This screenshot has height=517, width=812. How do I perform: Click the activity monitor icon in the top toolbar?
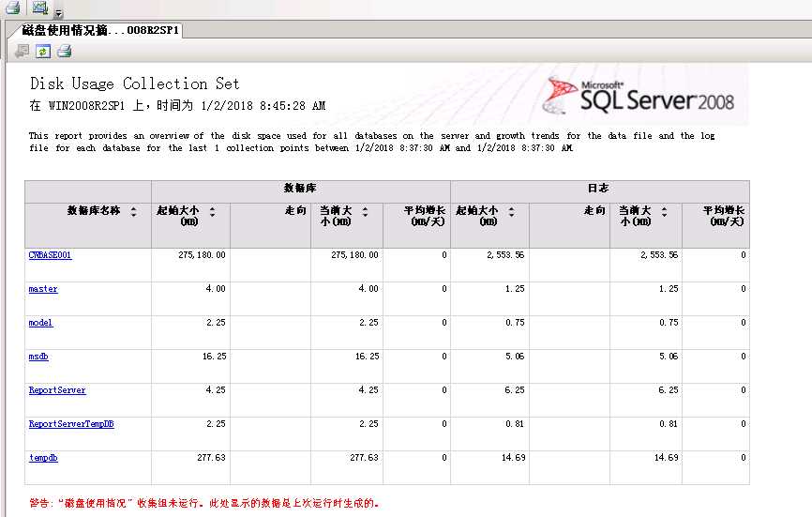click(40, 7)
